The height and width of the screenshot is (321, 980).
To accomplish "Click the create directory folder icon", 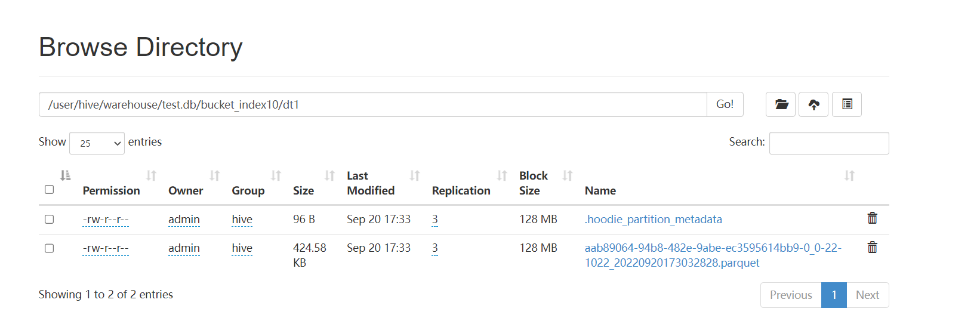I will point(781,104).
